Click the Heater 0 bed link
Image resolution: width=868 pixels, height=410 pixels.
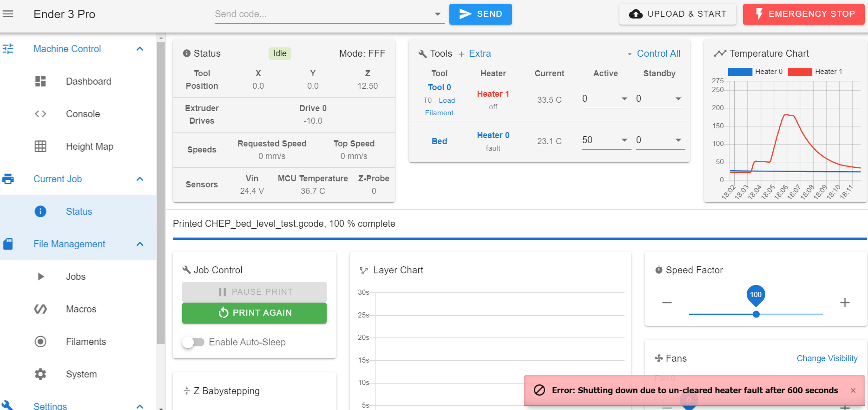point(493,135)
